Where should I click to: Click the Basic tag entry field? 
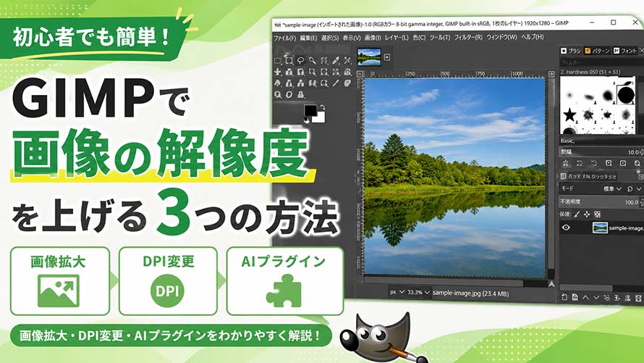pyautogui.click(x=601, y=141)
